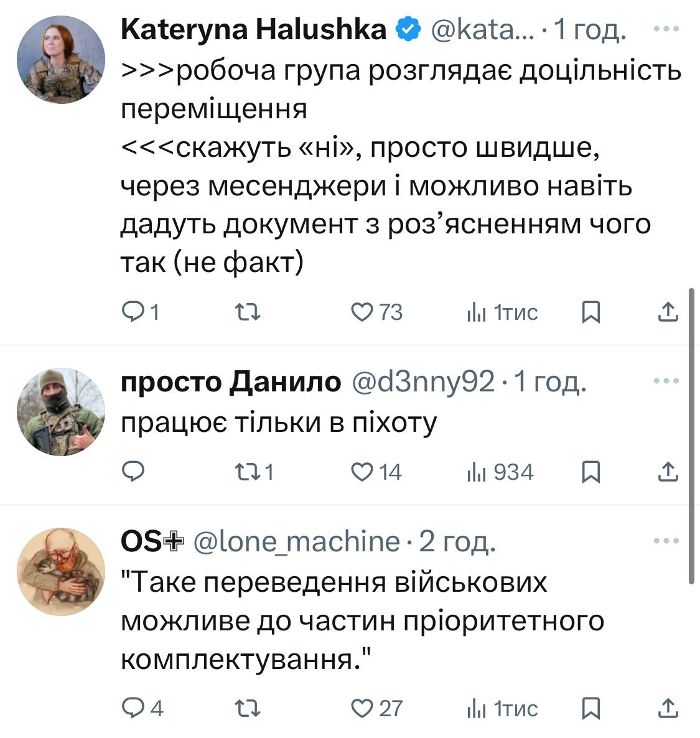Open Kateryna Halushka's profile avatar

(x=60, y=59)
